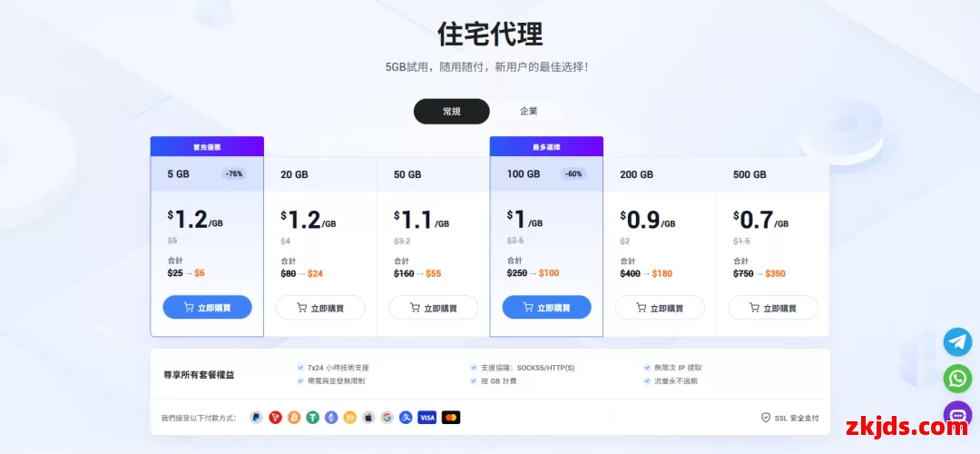Click the $350 total price
The width and height of the screenshot is (980, 454).
(775, 273)
